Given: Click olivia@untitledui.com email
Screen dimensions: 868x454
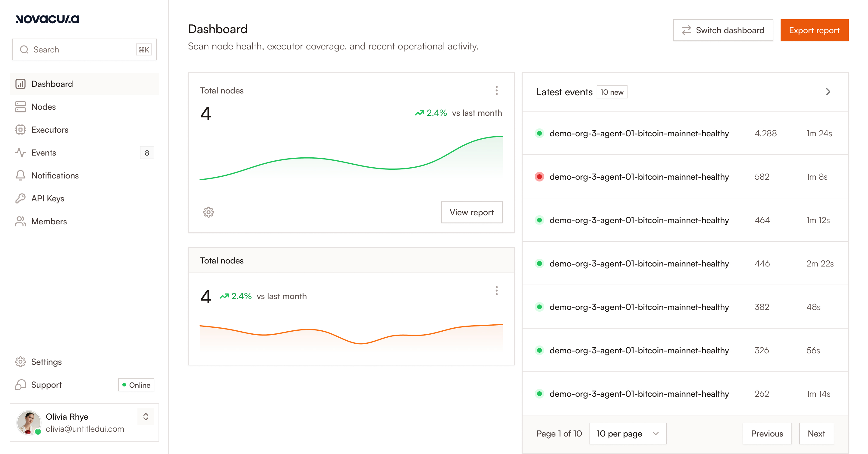Looking at the screenshot, I should 85,429.
